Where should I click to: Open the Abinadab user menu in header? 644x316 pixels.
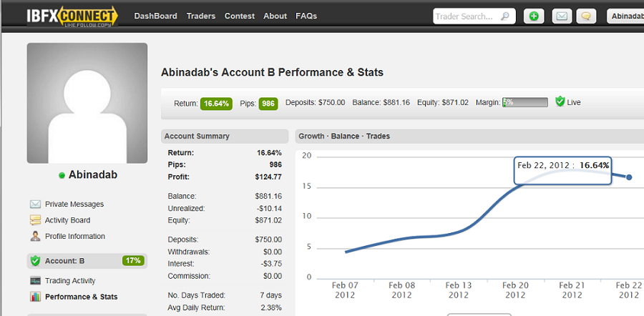coord(625,16)
